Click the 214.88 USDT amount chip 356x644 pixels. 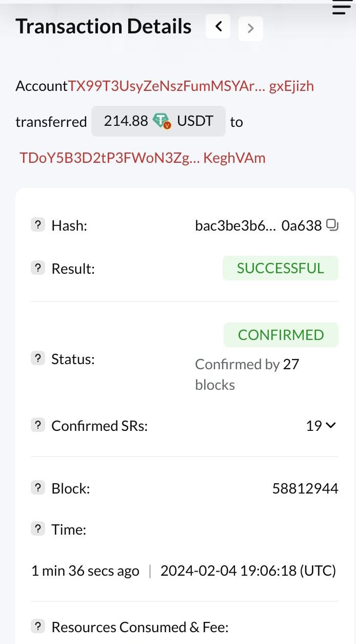158,121
